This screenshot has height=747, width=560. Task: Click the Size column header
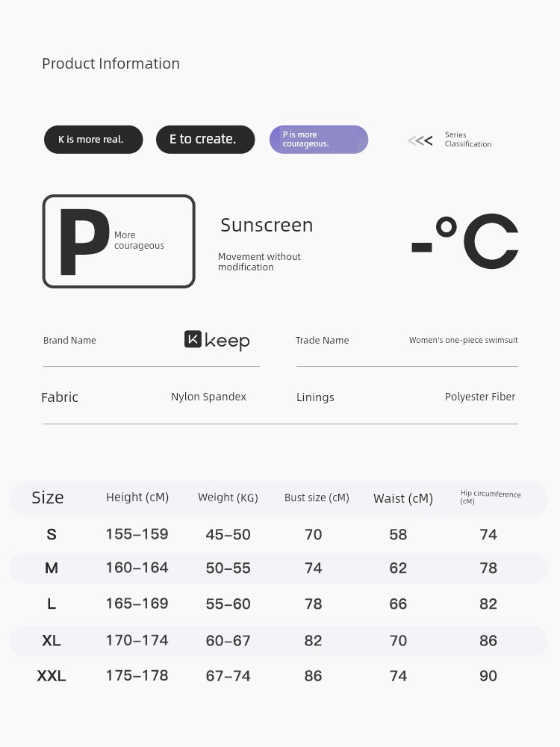(48, 498)
